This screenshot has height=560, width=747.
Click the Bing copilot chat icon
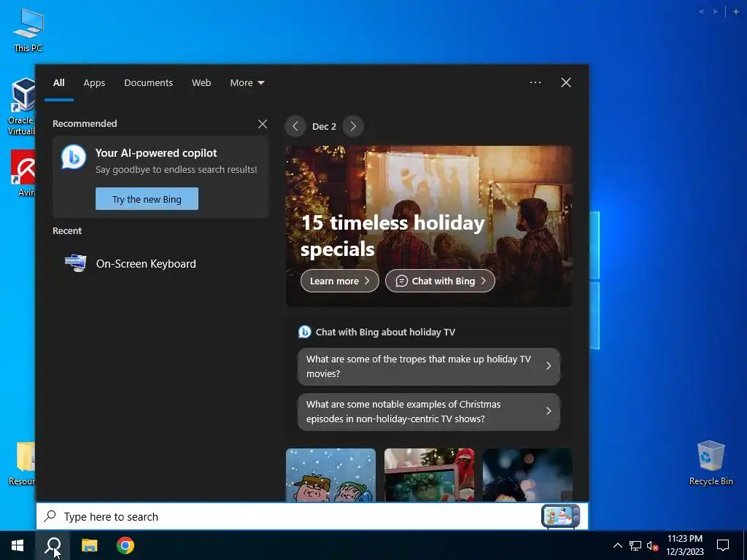74,157
